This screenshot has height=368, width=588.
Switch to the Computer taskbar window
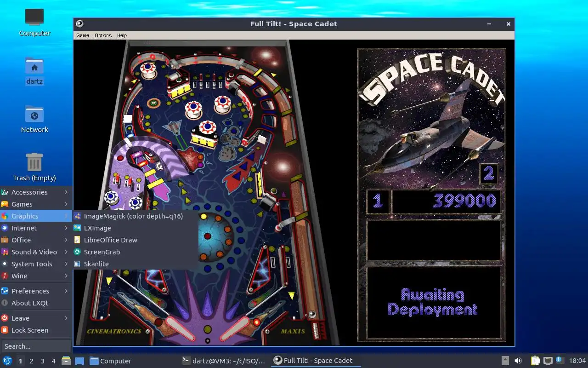coord(132,361)
